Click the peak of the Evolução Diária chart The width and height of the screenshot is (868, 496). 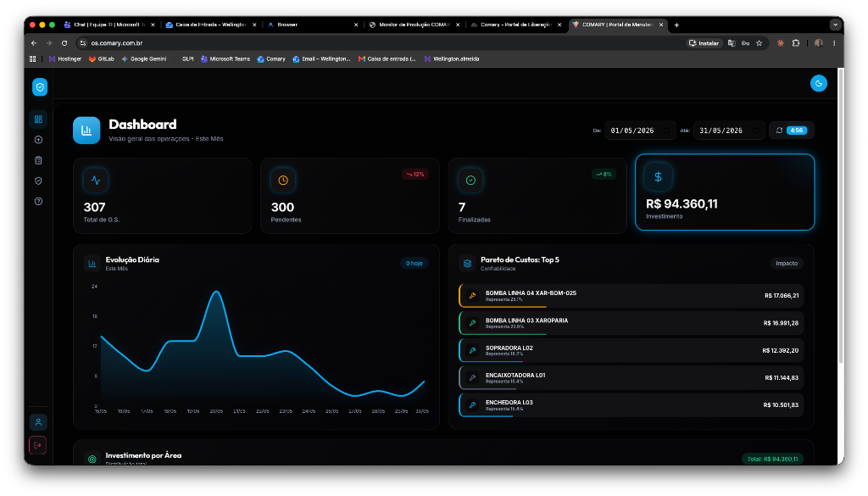click(216, 292)
